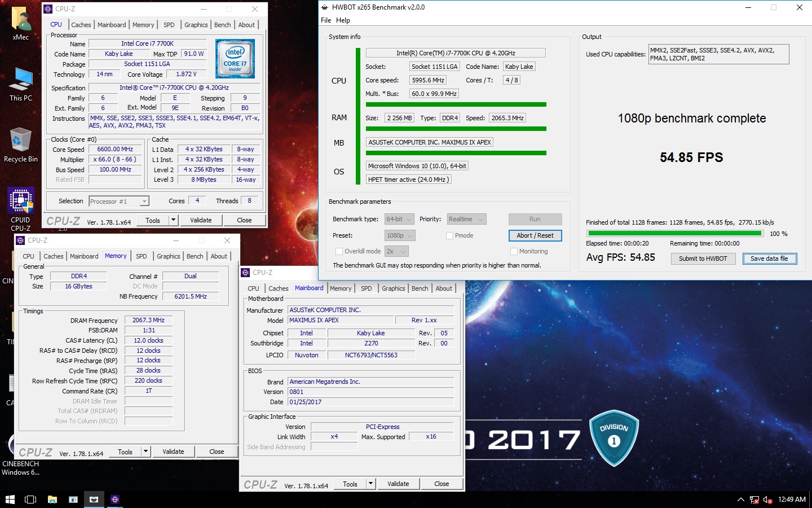Click the Core Voltage 1.872 V value
The height and width of the screenshot is (508, 812).
pos(186,74)
